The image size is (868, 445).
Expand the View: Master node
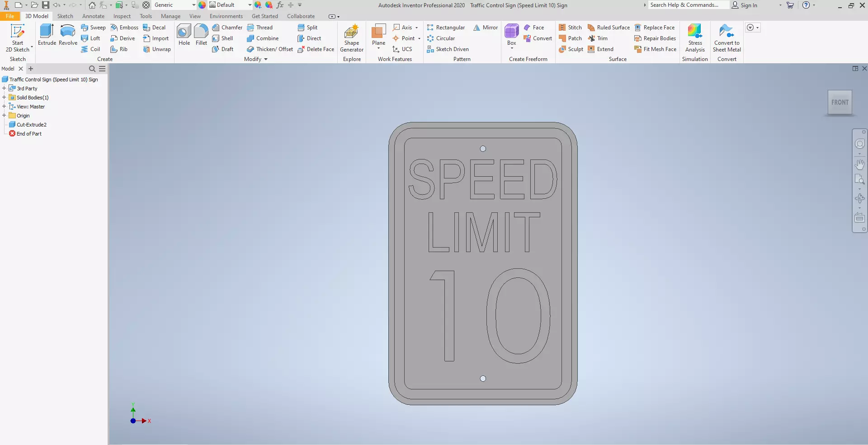(4, 107)
